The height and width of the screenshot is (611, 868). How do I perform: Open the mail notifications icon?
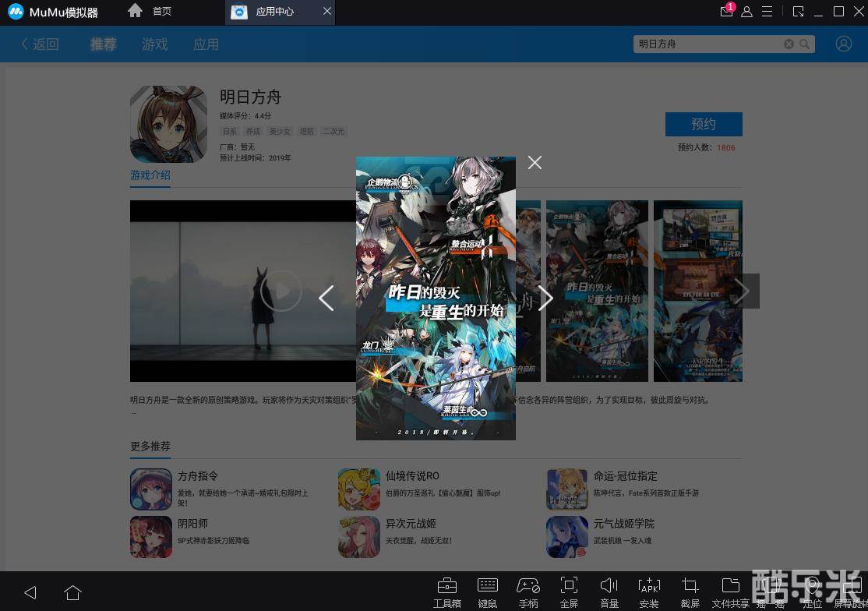(x=726, y=12)
